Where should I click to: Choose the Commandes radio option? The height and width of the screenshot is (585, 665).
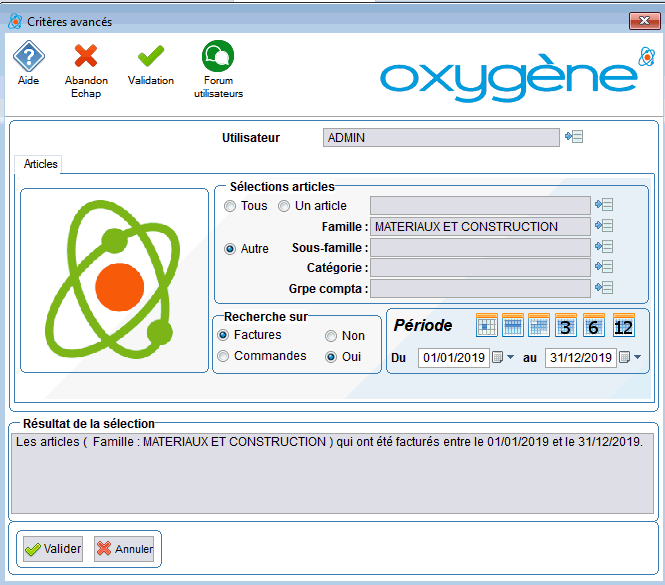tap(224, 356)
